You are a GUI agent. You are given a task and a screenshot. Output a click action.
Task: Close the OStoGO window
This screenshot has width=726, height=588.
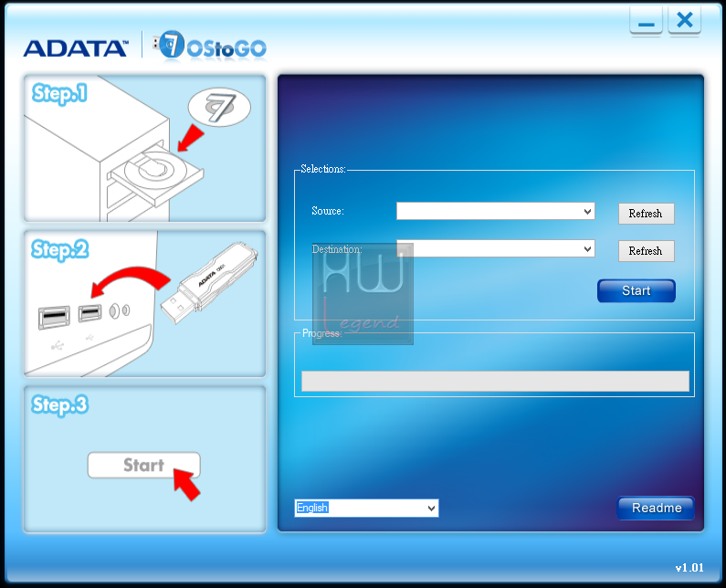(x=684, y=21)
